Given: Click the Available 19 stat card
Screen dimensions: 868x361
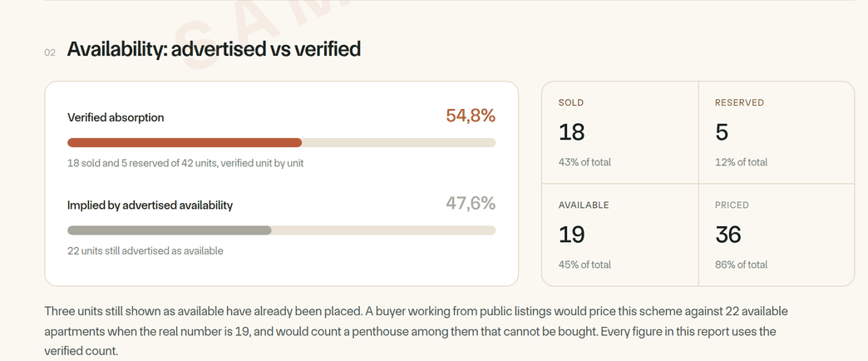Looking at the screenshot, I should click(x=620, y=235).
